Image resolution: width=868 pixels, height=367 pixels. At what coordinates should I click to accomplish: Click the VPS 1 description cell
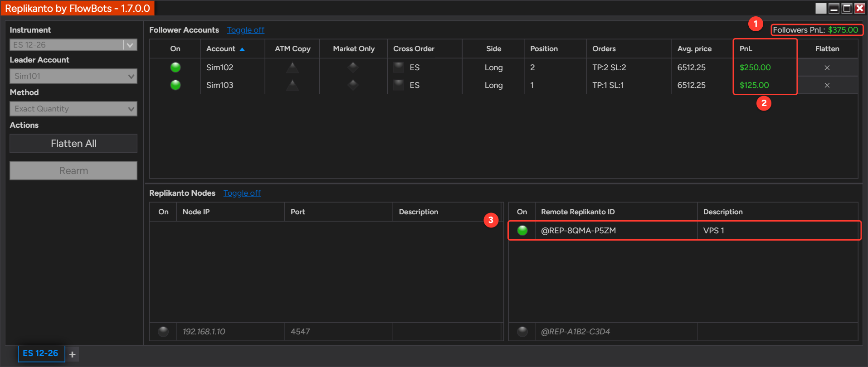[777, 230]
